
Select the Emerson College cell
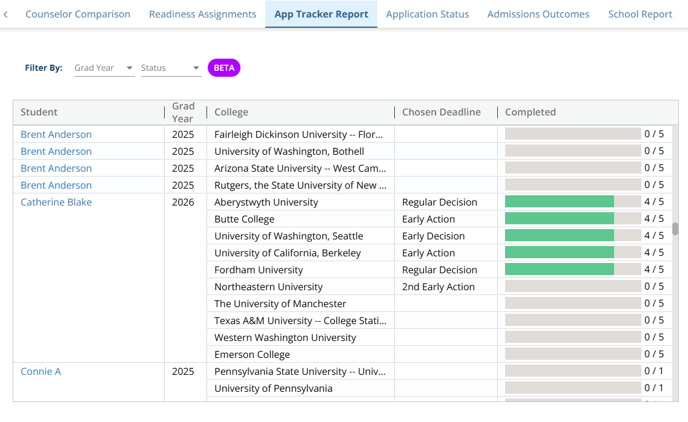[301, 354]
